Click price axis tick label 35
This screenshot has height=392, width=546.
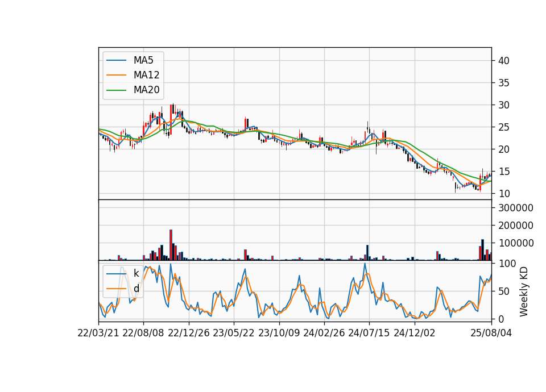pyautogui.click(x=503, y=83)
